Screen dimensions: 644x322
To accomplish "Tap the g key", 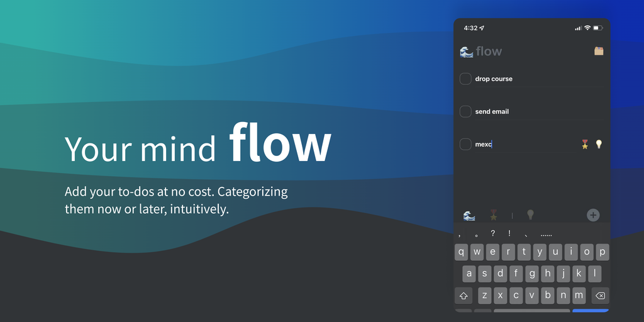I will 532,274.
